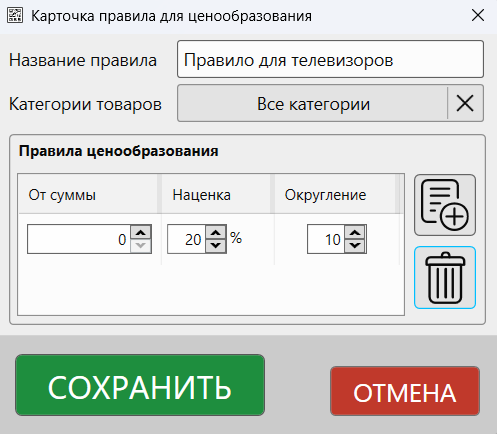The width and height of the screenshot is (497, 434).
Task: Clear categories with the X button
Action: (465, 103)
